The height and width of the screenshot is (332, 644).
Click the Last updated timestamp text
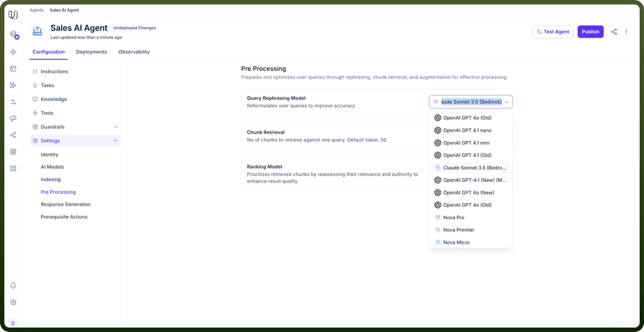[x=86, y=38]
